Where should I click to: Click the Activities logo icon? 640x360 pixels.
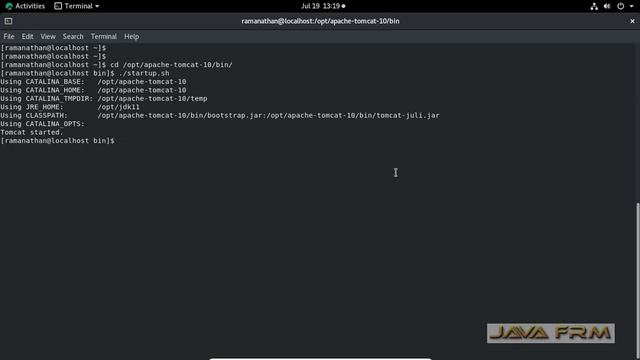coord(9,6)
